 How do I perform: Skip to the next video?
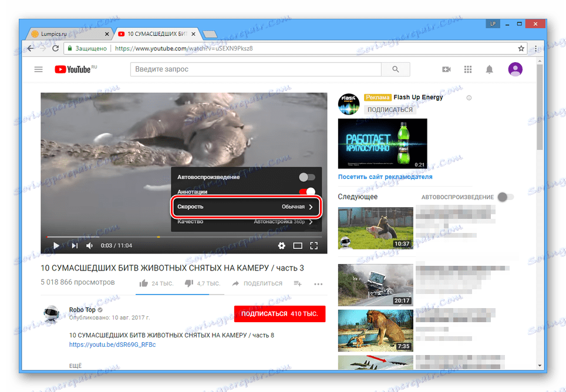(75, 245)
